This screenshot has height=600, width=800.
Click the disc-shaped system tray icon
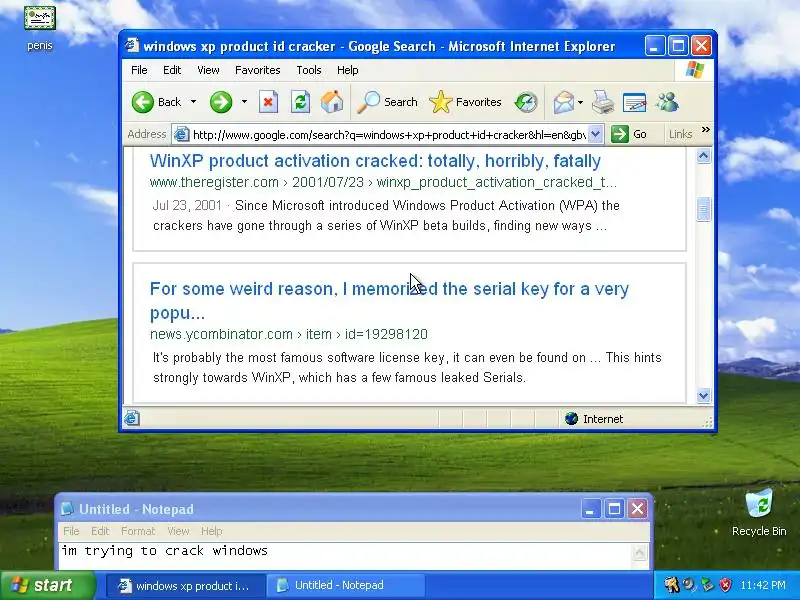[x=689, y=585]
